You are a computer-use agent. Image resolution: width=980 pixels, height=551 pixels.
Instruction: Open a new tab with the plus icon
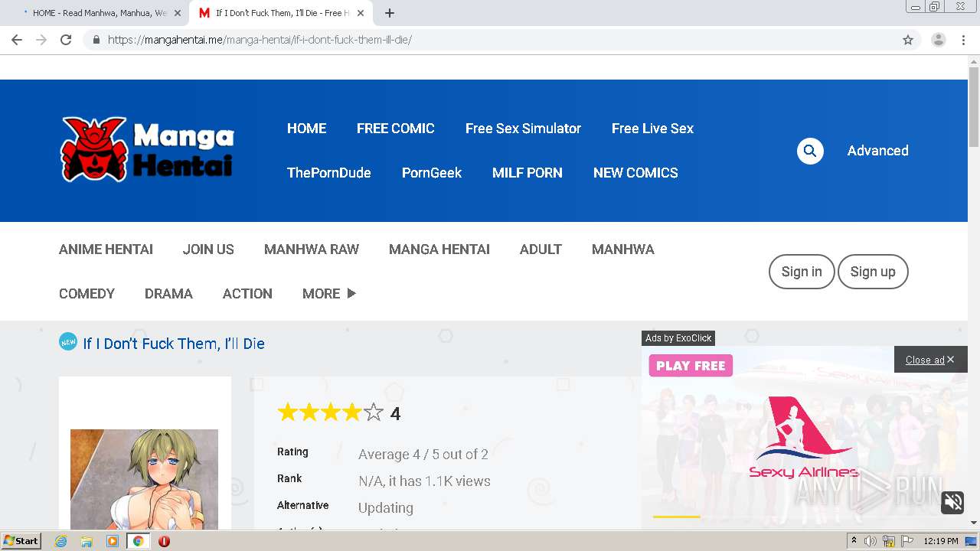click(390, 13)
